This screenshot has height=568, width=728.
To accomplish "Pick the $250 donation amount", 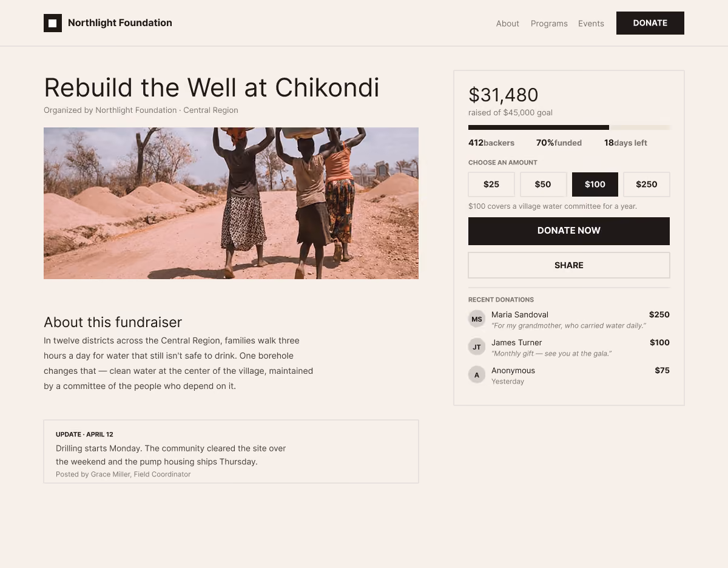I will 647,184.
